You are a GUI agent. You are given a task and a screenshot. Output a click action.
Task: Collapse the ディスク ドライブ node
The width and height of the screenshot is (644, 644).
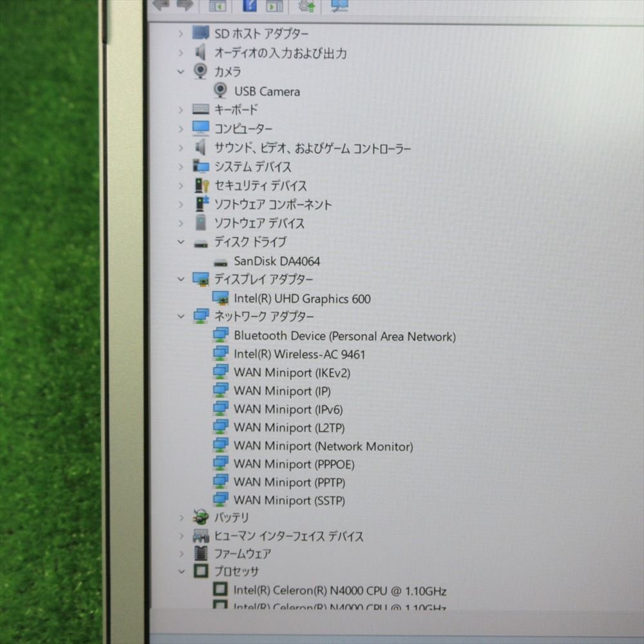(x=180, y=241)
